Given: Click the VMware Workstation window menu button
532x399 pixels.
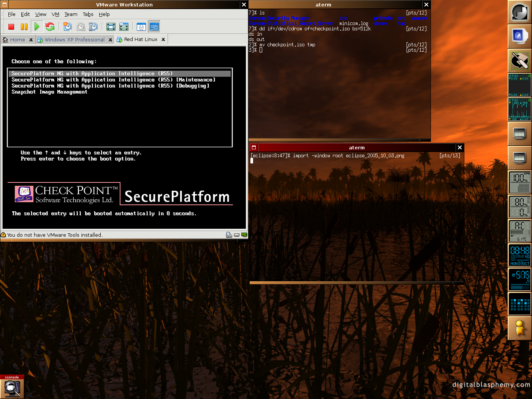Looking at the screenshot, I should pyautogui.click(x=5, y=5).
